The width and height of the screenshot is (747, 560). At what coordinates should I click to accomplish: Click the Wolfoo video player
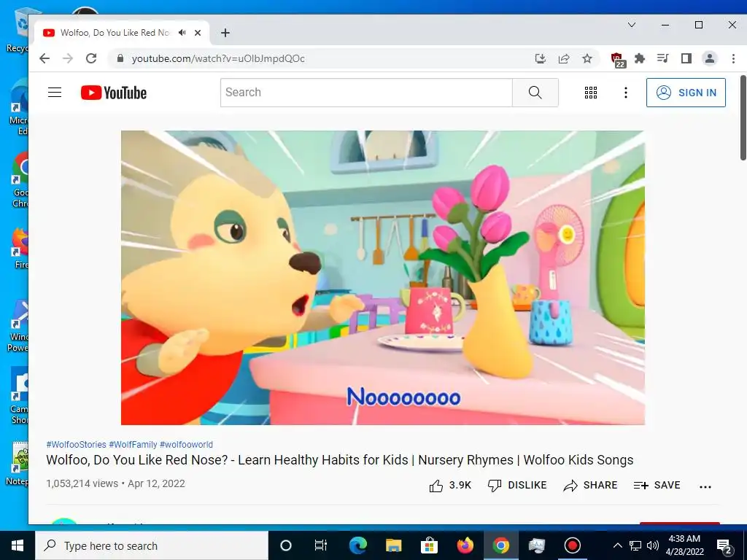(x=382, y=278)
